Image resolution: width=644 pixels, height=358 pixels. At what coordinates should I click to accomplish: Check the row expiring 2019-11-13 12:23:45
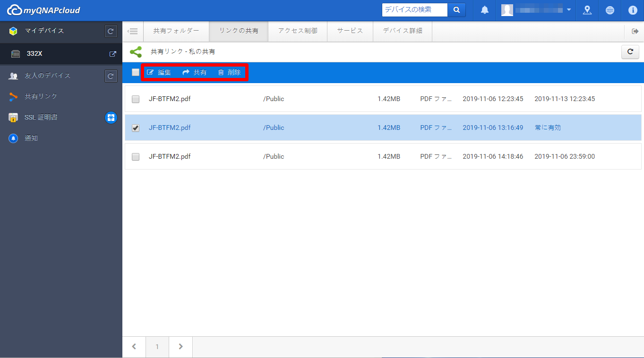tap(136, 99)
